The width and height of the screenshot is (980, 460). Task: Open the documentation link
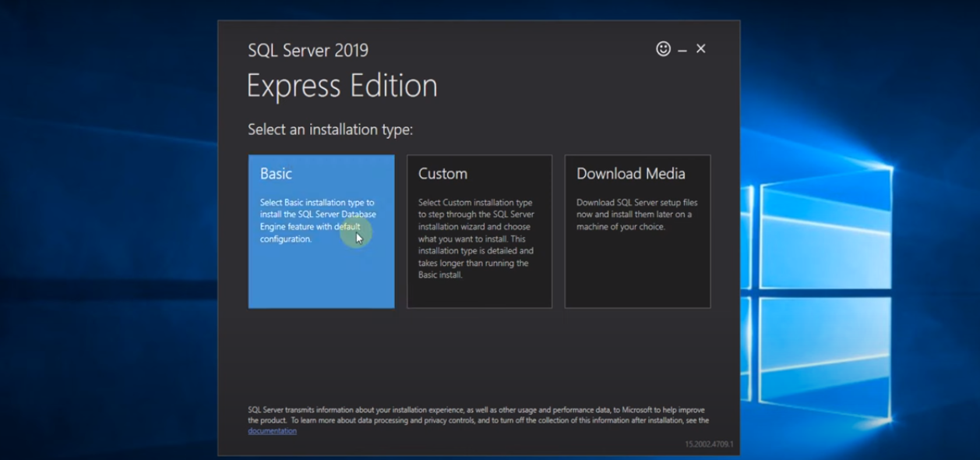[x=272, y=431]
